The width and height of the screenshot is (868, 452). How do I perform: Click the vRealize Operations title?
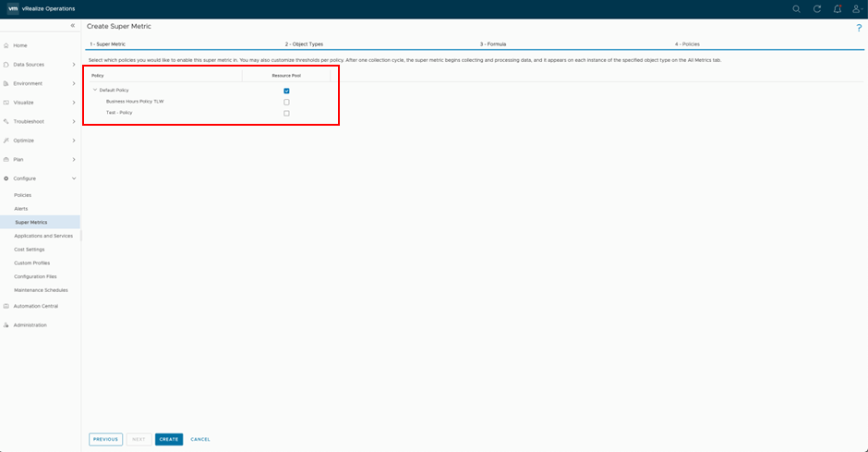[48, 9]
